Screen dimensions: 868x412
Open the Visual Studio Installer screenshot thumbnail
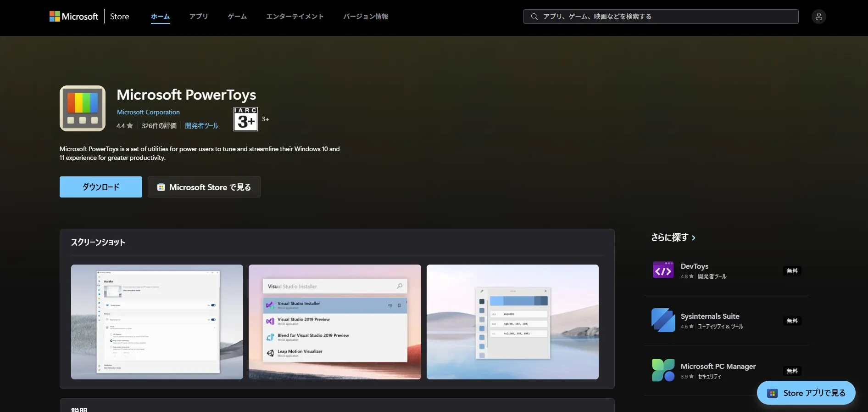coord(335,322)
